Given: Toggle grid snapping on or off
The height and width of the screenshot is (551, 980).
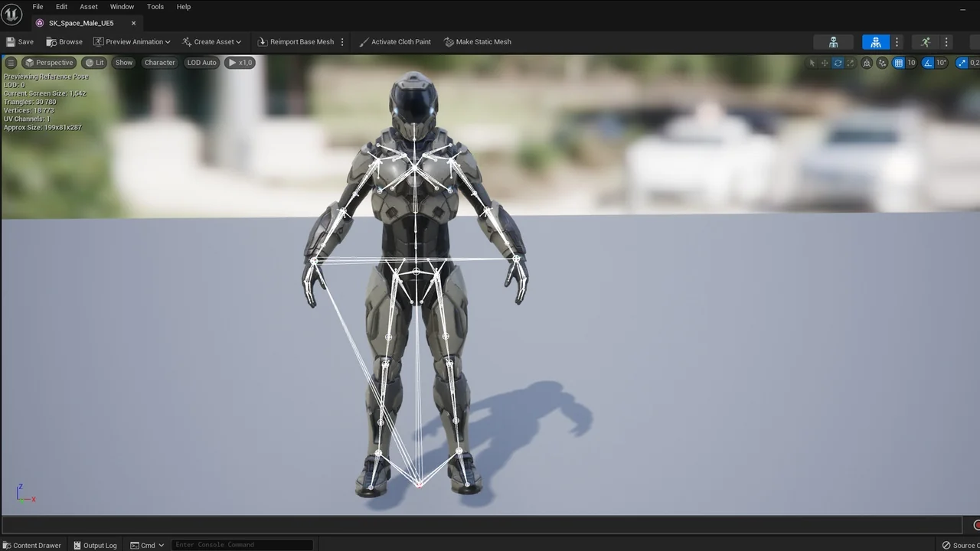Looking at the screenshot, I should pos(898,63).
